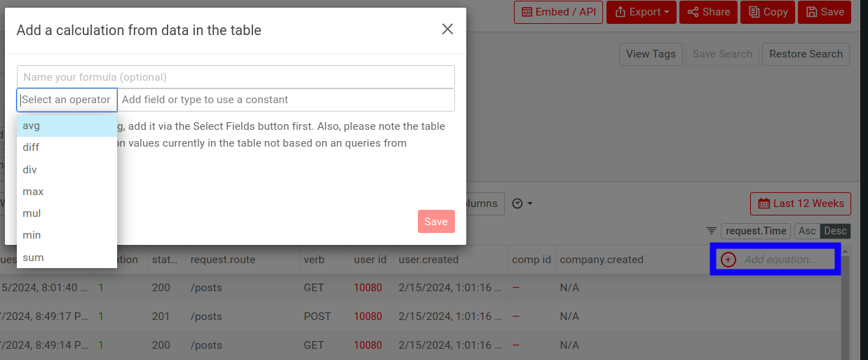Screen dimensions: 868x360
Task: Choose mul operator from the list
Action: pos(67,213)
